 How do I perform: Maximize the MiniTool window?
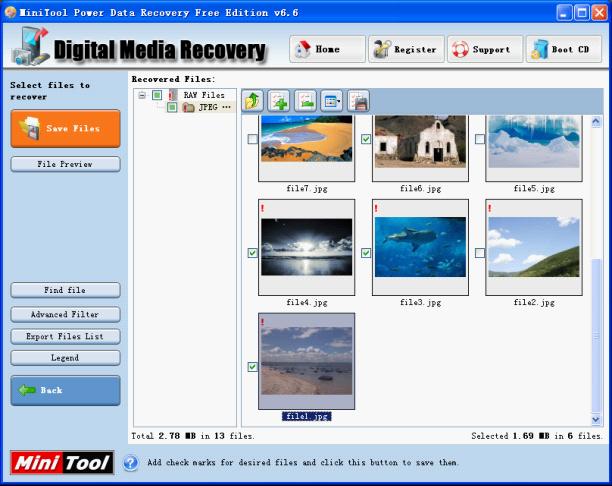click(x=582, y=13)
